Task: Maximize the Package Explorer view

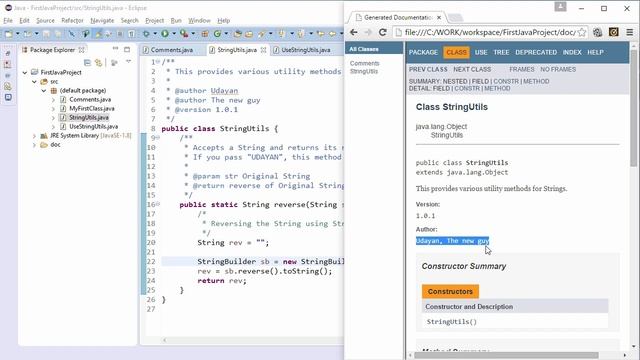Action: click(x=127, y=49)
